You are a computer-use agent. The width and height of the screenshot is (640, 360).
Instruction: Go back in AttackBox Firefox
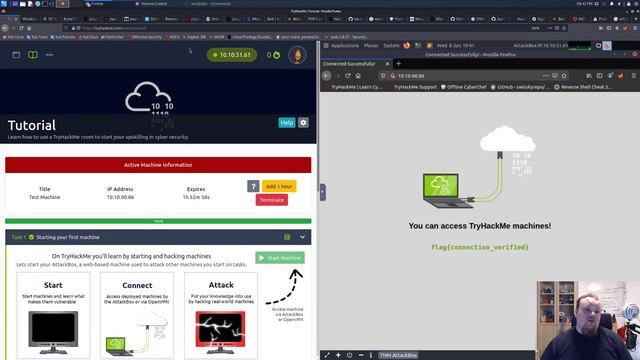pos(327,76)
